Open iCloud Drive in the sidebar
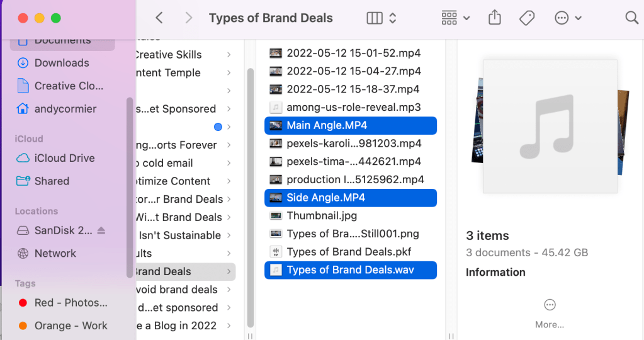644x340 pixels. point(64,158)
